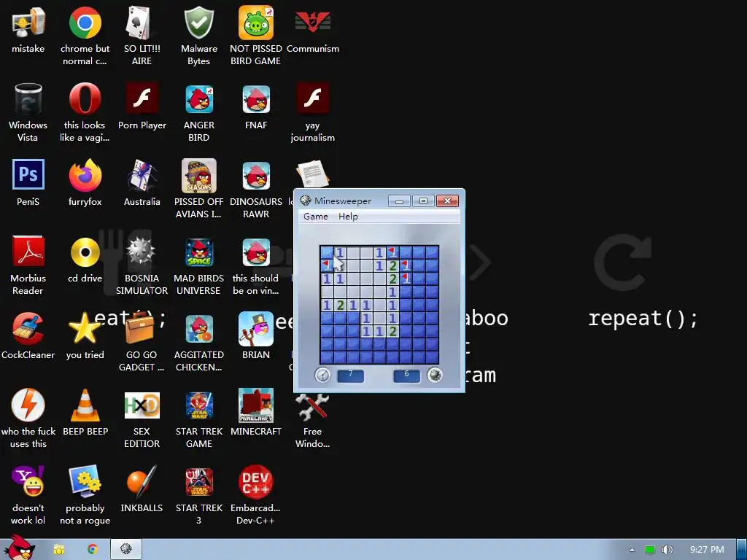Maximize the Minesweeper window

click(423, 201)
